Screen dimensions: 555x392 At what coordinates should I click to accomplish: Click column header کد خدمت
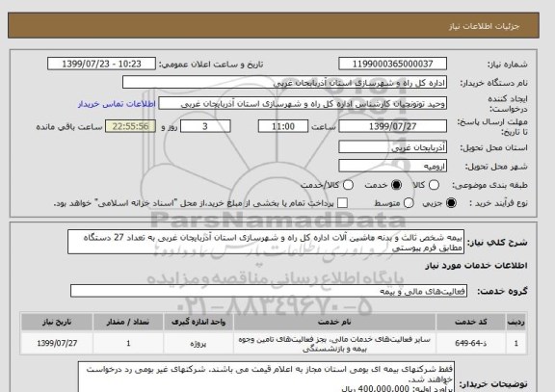pyautogui.click(x=471, y=322)
